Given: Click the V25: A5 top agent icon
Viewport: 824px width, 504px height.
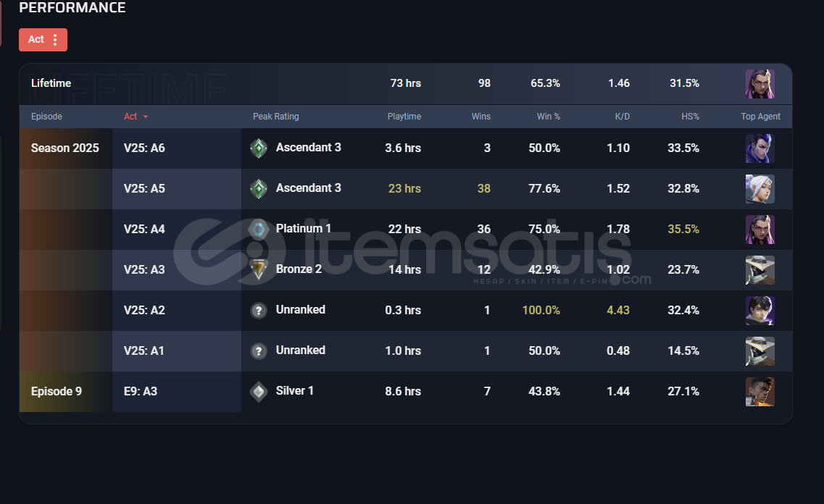Looking at the screenshot, I should pyautogui.click(x=760, y=189).
